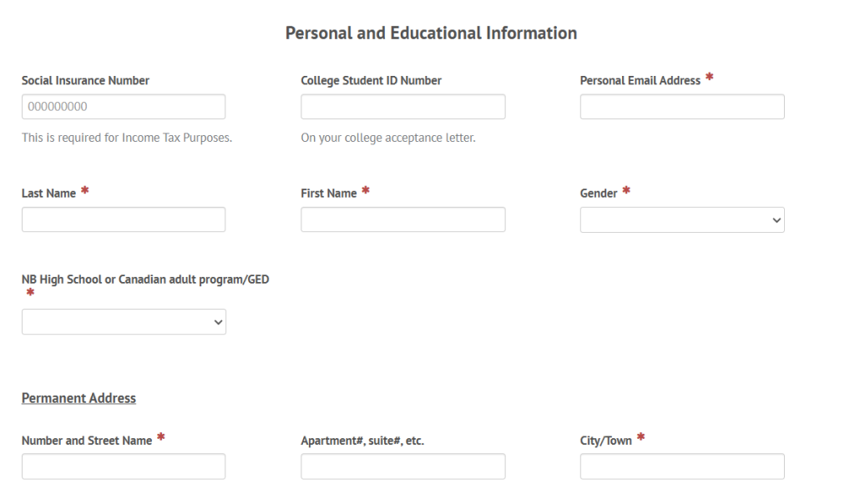Click into the First Name field
The image size is (855, 504).
(402, 219)
